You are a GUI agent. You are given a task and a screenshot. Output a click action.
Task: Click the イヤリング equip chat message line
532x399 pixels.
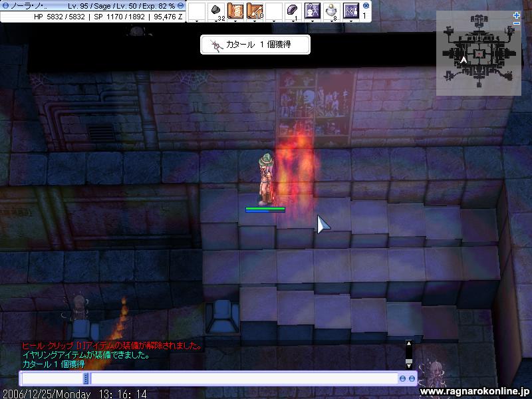(x=86, y=355)
